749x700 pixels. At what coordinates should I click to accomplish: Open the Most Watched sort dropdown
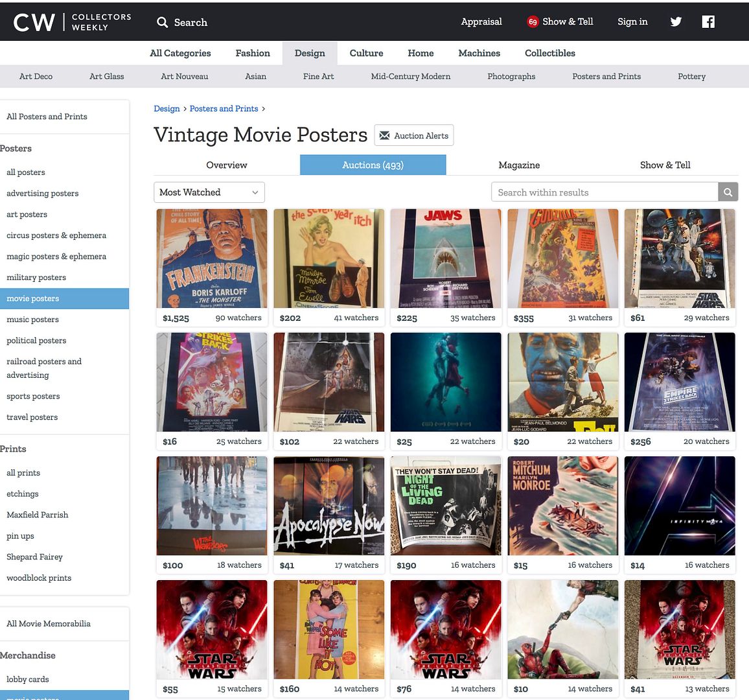(x=209, y=192)
